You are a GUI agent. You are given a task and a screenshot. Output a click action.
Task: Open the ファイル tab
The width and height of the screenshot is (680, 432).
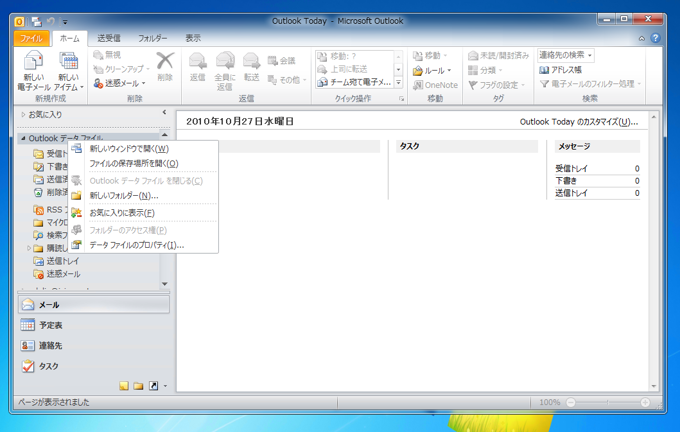pos(32,38)
